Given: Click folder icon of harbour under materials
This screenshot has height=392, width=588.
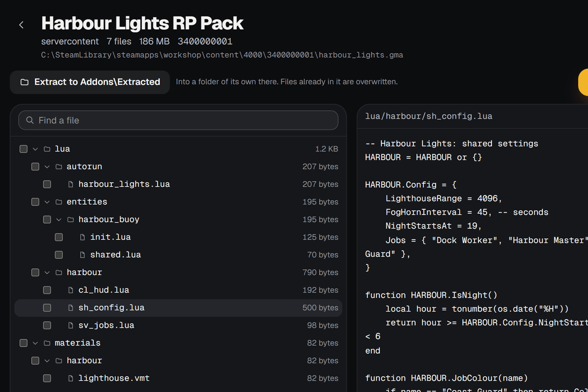Looking at the screenshot, I should [59, 361].
